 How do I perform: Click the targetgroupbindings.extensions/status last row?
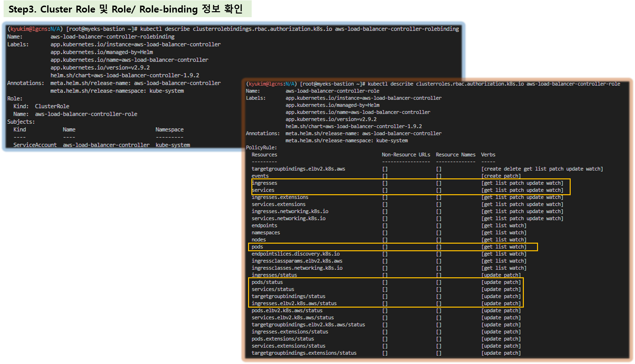[304, 353]
